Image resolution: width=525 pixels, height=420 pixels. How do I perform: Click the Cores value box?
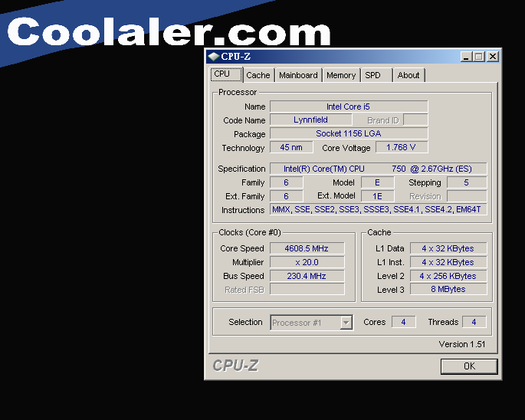point(403,322)
